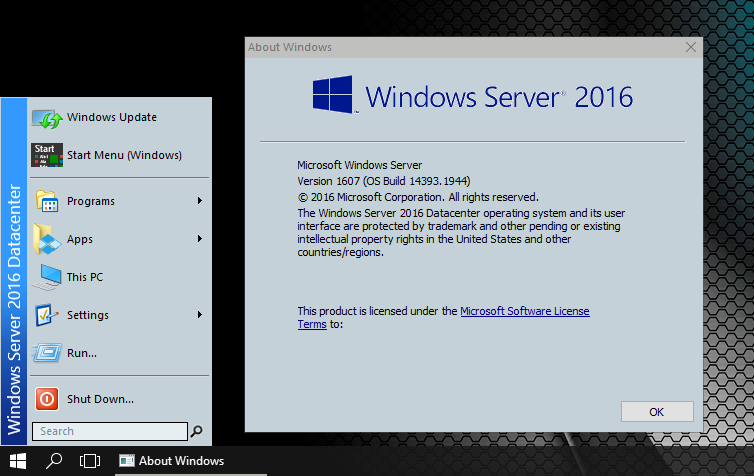The image size is (754, 476).
Task: Open taskbar search magnifier
Action: (53, 461)
